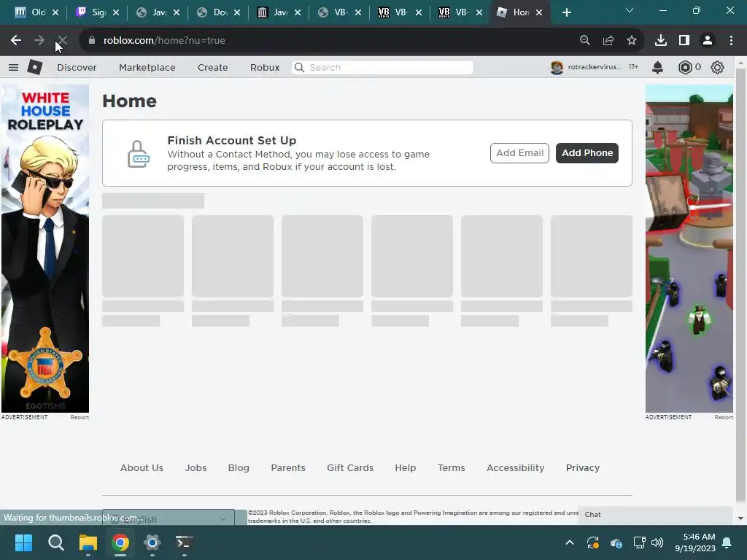Open the Privacy footer link

point(583,467)
